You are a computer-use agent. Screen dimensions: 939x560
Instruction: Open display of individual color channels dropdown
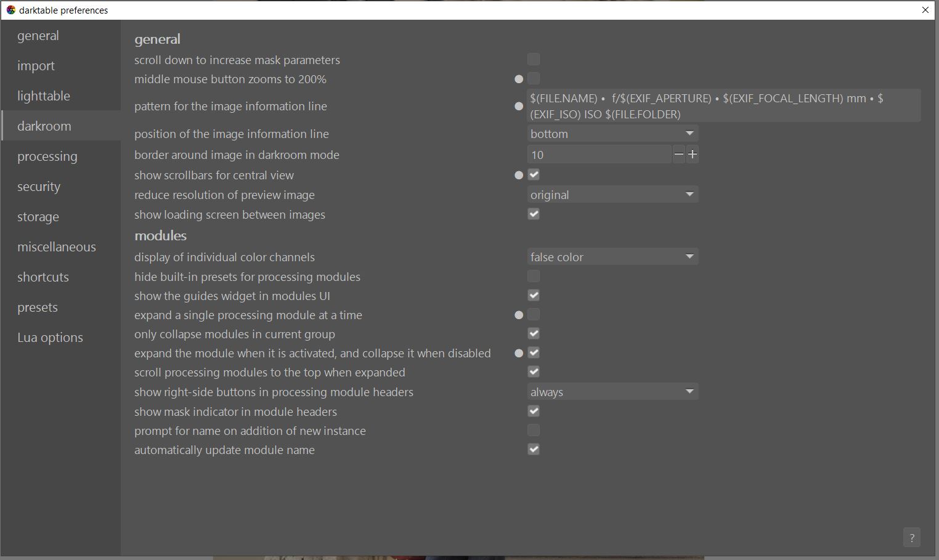613,257
